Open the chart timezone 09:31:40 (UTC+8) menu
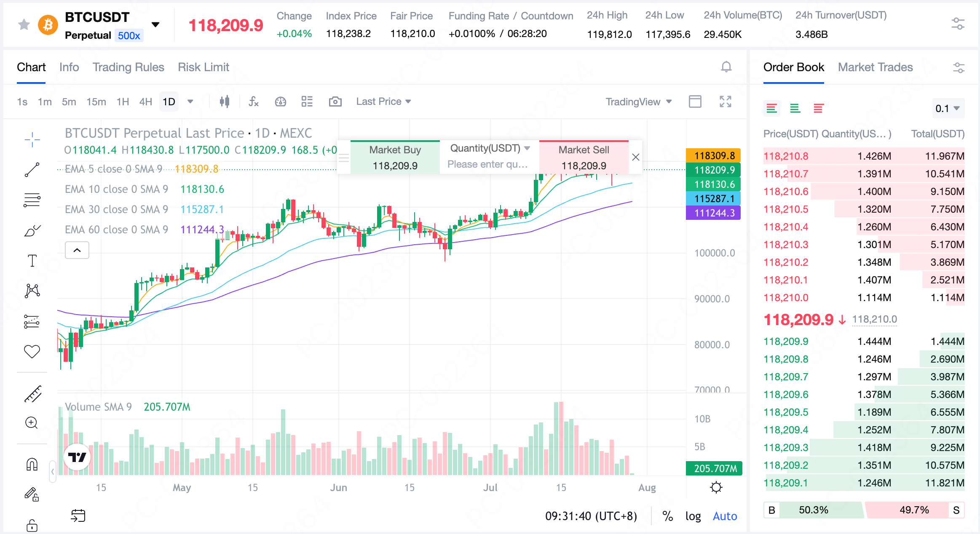The width and height of the screenshot is (980, 534). (591, 516)
